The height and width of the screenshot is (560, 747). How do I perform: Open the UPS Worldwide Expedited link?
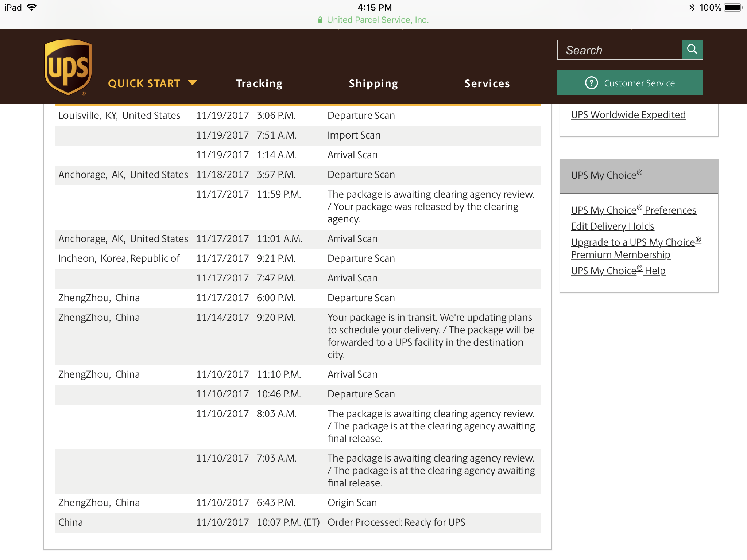coord(628,115)
